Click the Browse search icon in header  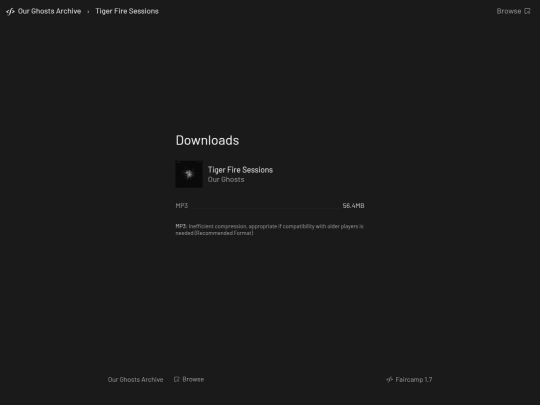527,11
